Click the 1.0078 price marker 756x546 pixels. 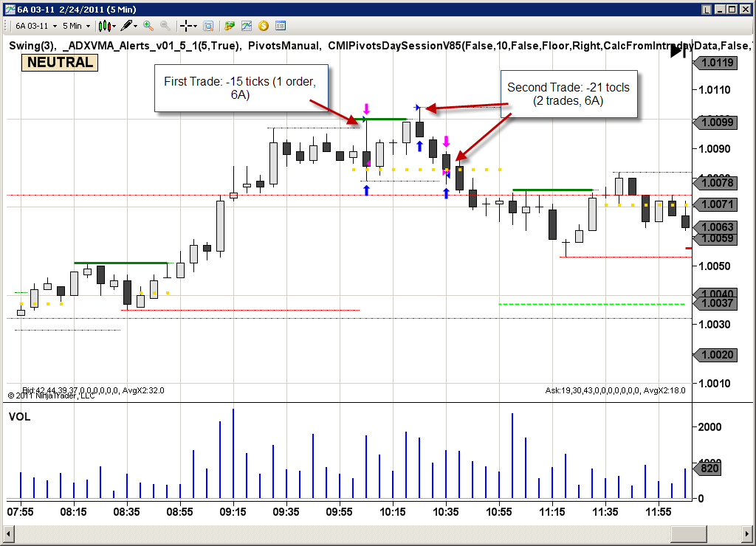715,183
